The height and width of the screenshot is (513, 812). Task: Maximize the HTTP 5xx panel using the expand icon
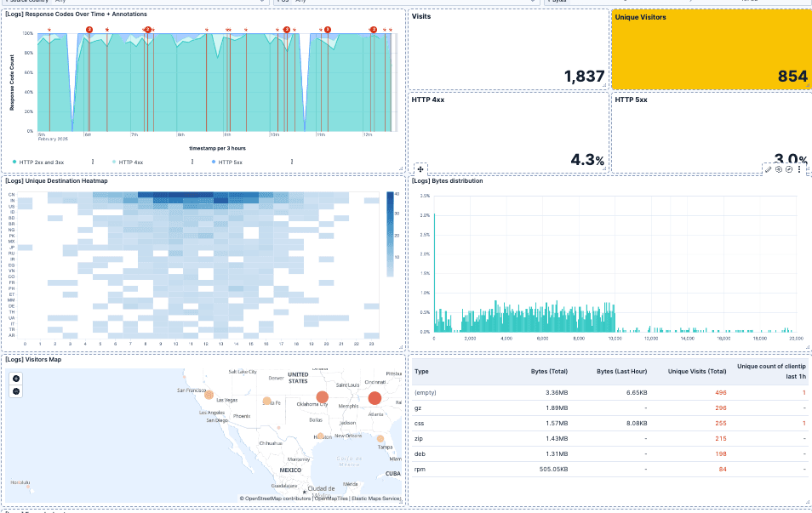tap(780, 169)
